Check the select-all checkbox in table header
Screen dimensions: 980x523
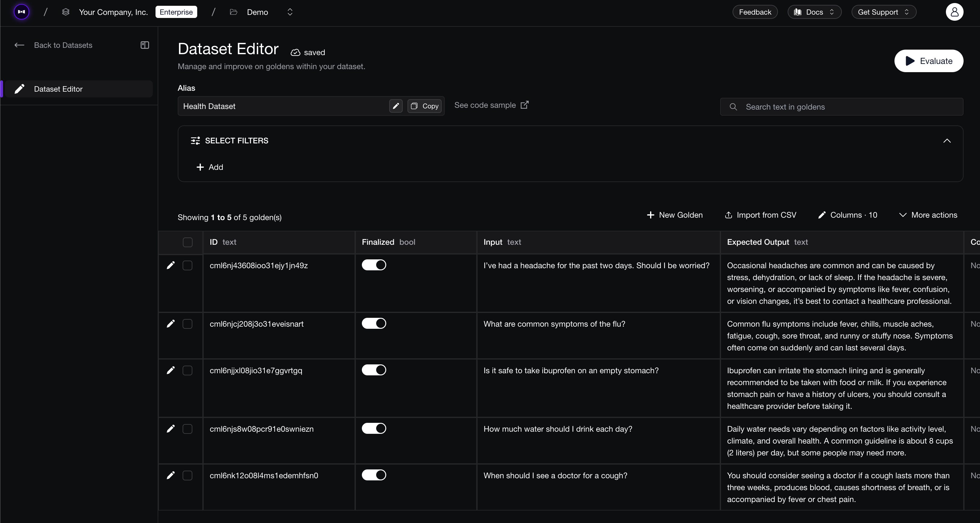[187, 242]
